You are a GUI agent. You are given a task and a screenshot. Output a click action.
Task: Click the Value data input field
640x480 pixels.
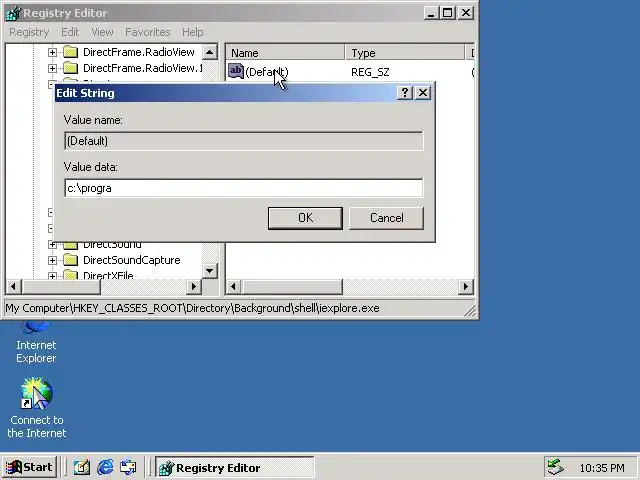(x=244, y=188)
